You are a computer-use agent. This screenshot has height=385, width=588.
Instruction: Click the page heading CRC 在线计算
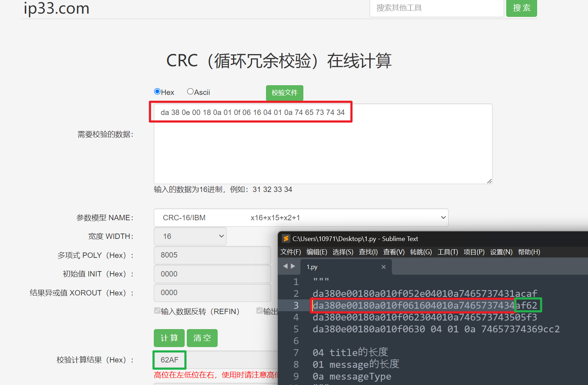(279, 61)
